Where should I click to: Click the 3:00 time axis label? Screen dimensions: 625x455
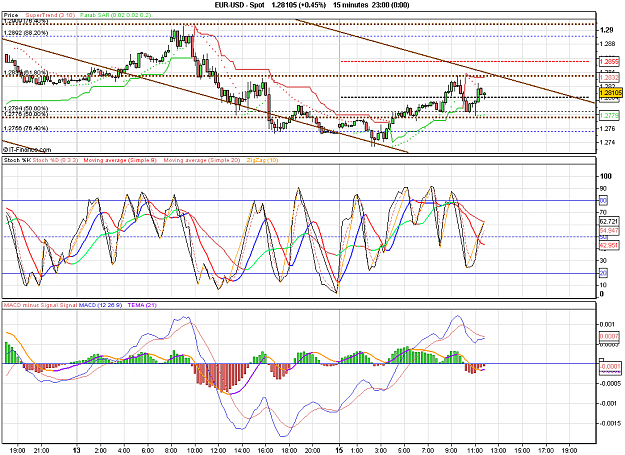coord(381,451)
